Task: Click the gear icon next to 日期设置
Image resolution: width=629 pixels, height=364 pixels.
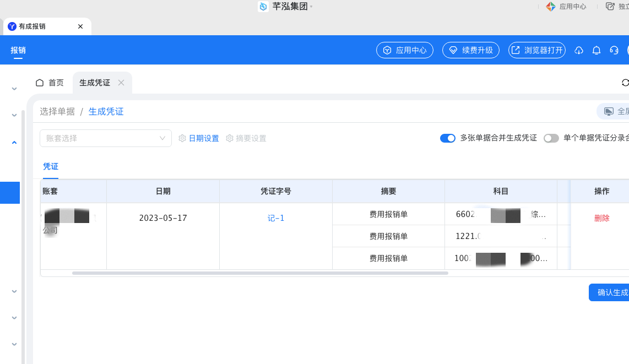Action: [x=182, y=138]
